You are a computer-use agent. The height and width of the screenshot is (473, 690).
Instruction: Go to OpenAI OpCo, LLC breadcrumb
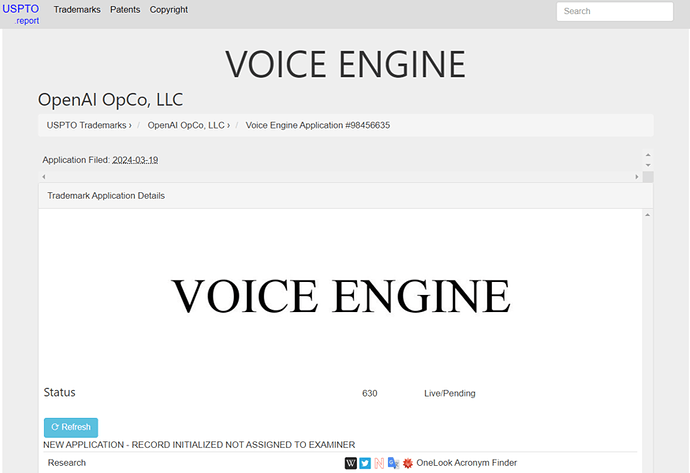pos(188,125)
